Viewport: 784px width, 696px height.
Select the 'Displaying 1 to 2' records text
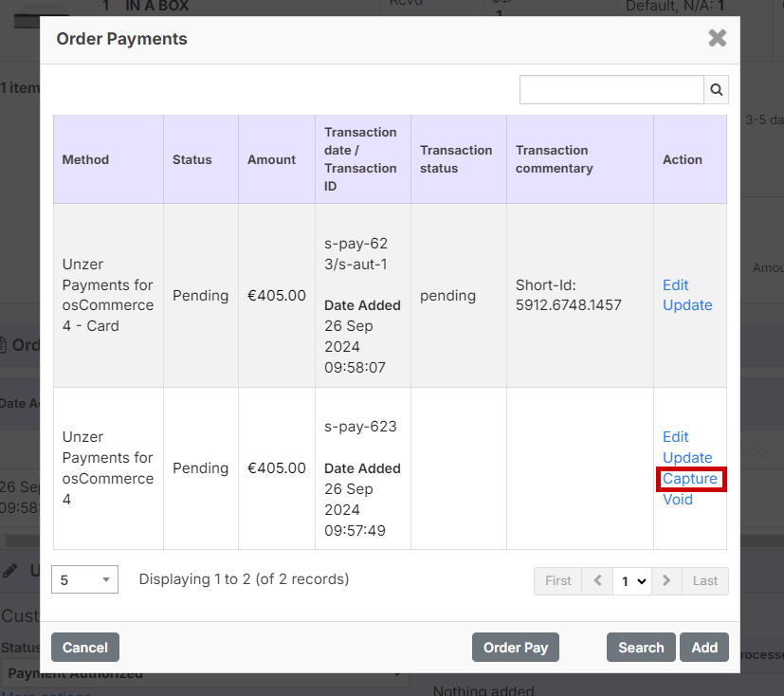coord(244,579)
